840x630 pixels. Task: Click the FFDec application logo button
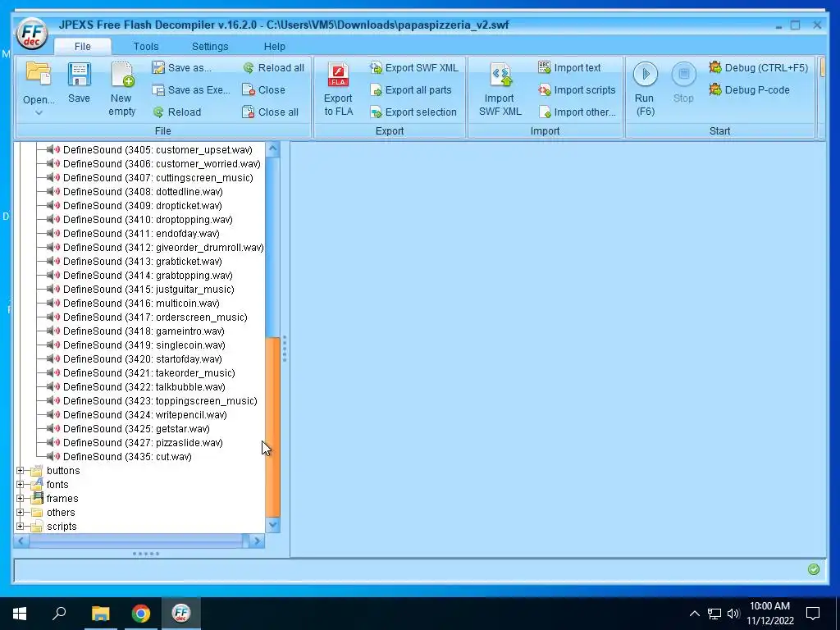click(x=32, y=34)
